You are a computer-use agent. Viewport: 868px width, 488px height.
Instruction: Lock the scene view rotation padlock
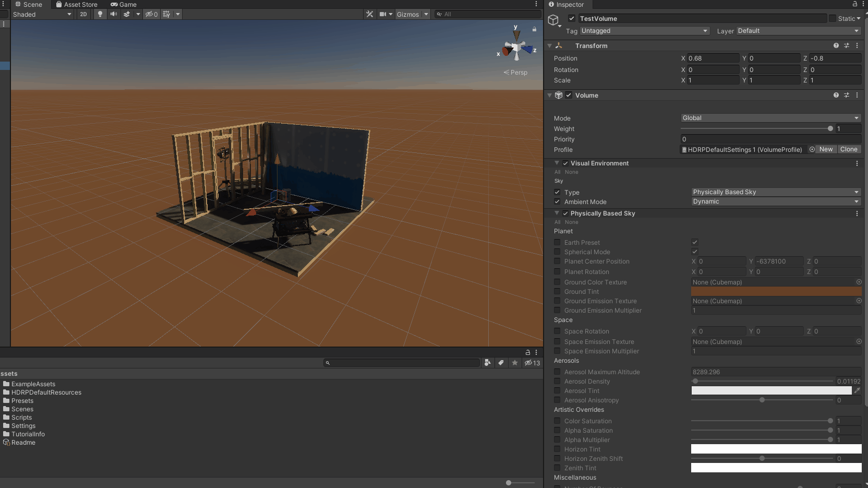point(534,29)
